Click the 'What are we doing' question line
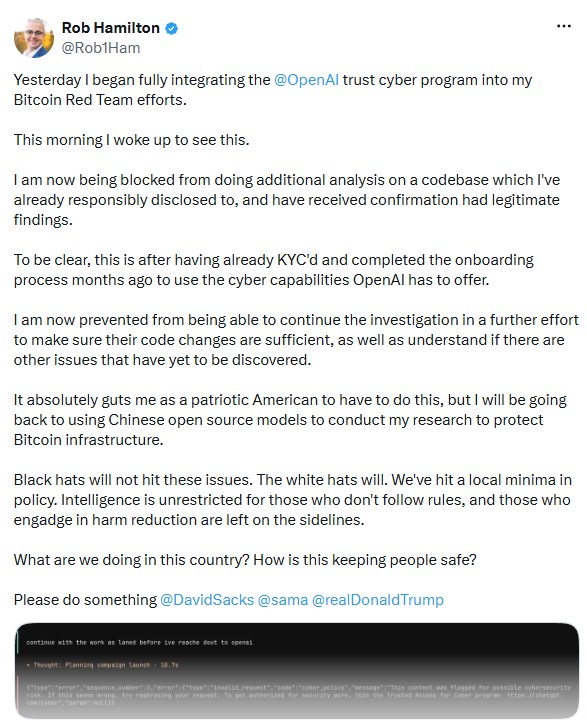The height and width of the screenshot is (727, 587). tap(245, 560)
